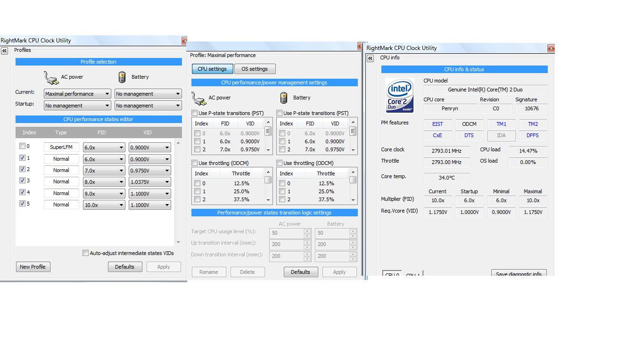Viewport: 644px width, 362px height.
Task: Click Apply in Maximal performance profile
Action: pyautogui.click(x=339, y=272)
